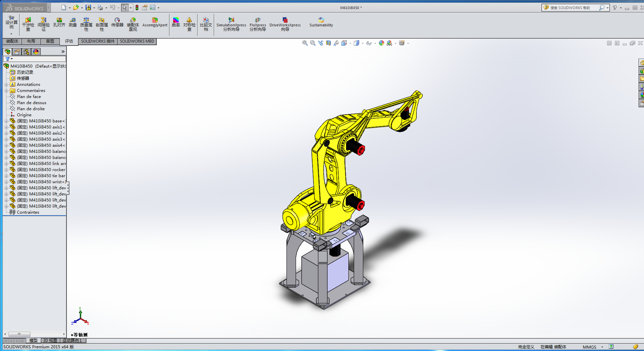This screenshot has width=644, height=351.
Task: Open the SimulationXpress 分析向导 wizard
Action: pos(231,24)
